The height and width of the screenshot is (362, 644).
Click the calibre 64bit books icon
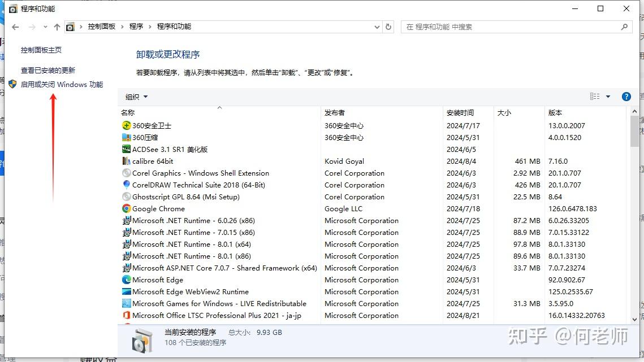point(127,162)
